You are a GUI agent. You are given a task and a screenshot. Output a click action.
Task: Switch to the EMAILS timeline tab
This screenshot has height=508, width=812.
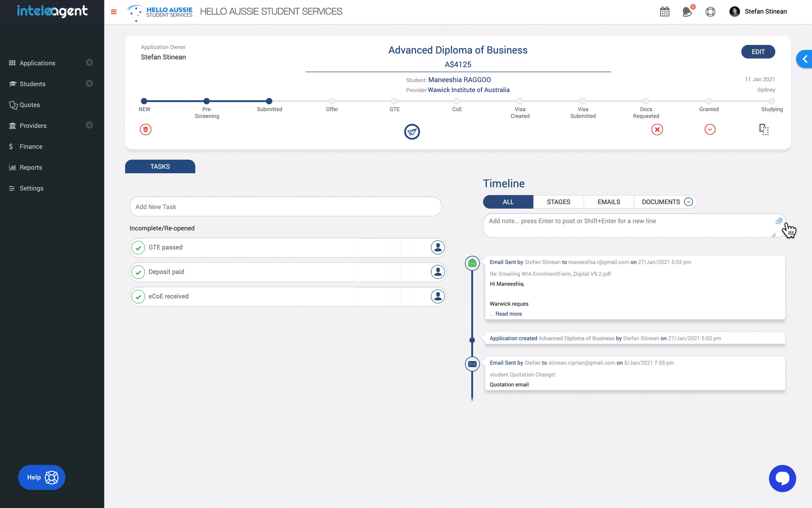609,202
